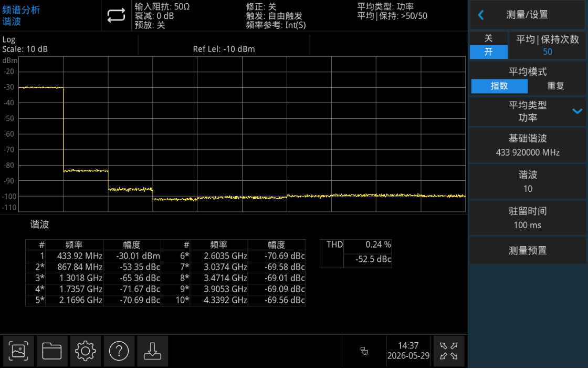588x369 pixels.
Task: Select the 867.84 MHz harmonic row
Action: pos(93,267)
